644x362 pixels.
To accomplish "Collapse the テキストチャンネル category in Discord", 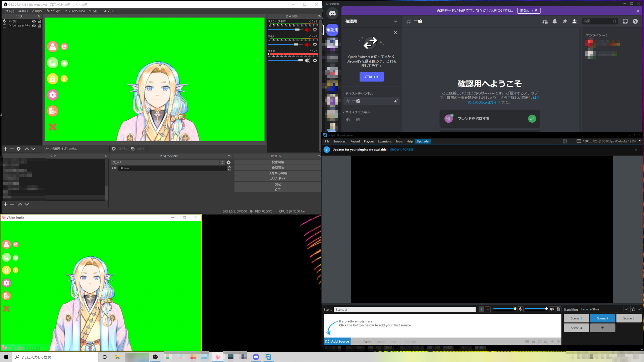I will pyautogui.click(x=358, y=94).
